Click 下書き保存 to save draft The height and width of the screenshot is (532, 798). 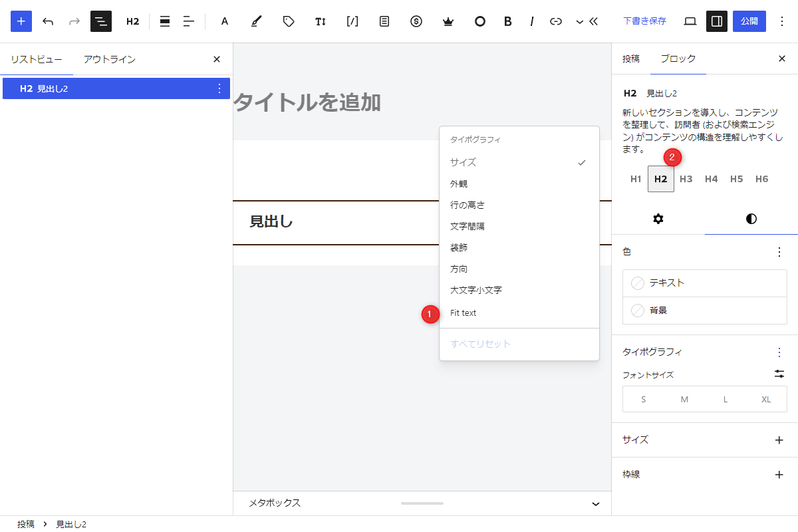point(644,21)
